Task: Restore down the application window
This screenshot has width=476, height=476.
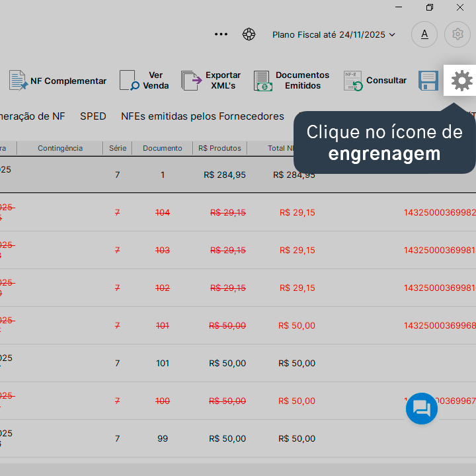Action: tap(430, 7)
